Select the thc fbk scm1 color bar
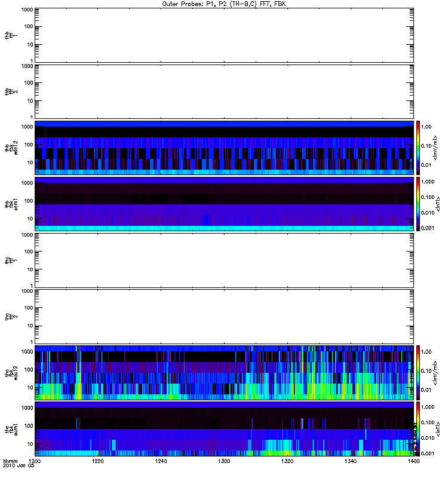448x478 pixels. (418, 429)
